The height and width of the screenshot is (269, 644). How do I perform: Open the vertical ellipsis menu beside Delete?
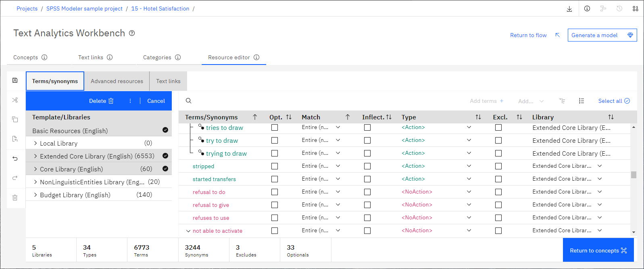tap(130, 101)
